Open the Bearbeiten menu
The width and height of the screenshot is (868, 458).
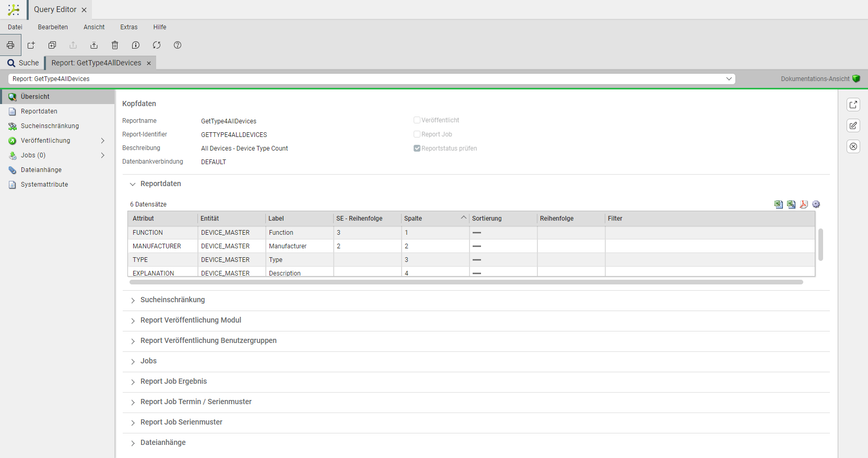pos(53,27)
